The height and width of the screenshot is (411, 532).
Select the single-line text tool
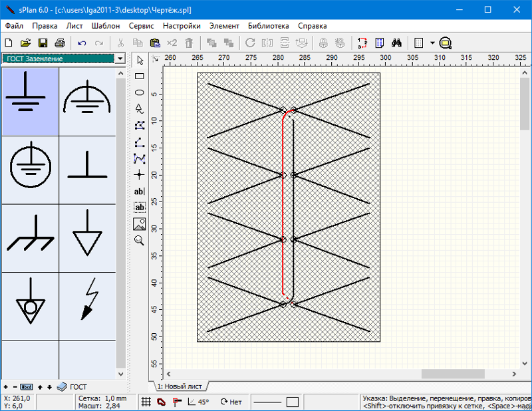coord(140,192)
